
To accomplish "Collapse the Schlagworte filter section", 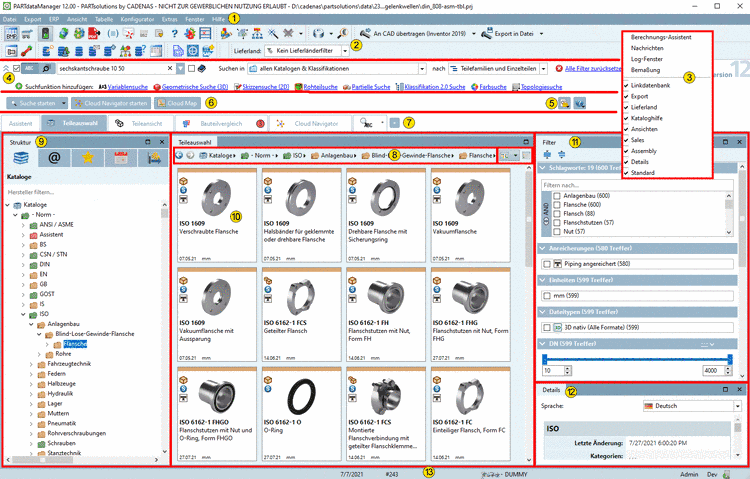I will 542,168.
